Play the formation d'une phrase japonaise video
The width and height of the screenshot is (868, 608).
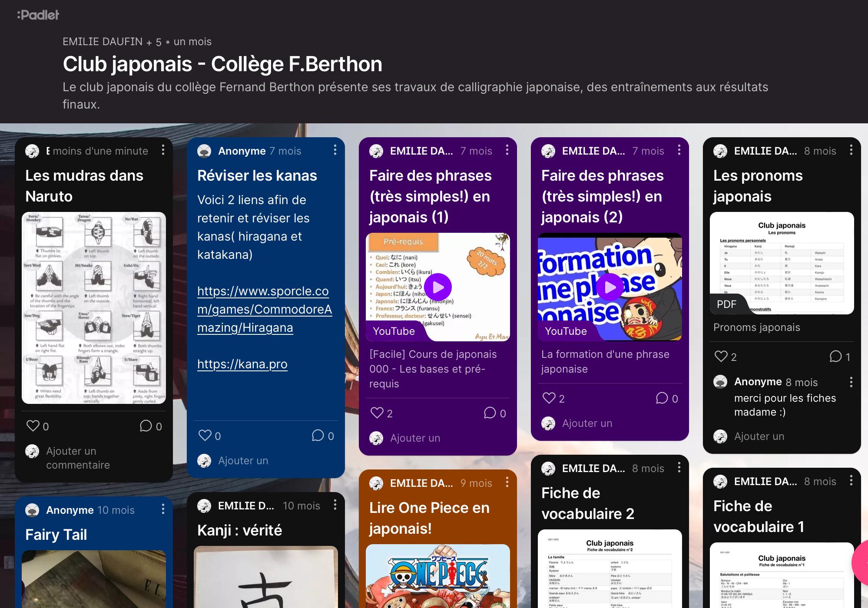[x=610, y=287]
